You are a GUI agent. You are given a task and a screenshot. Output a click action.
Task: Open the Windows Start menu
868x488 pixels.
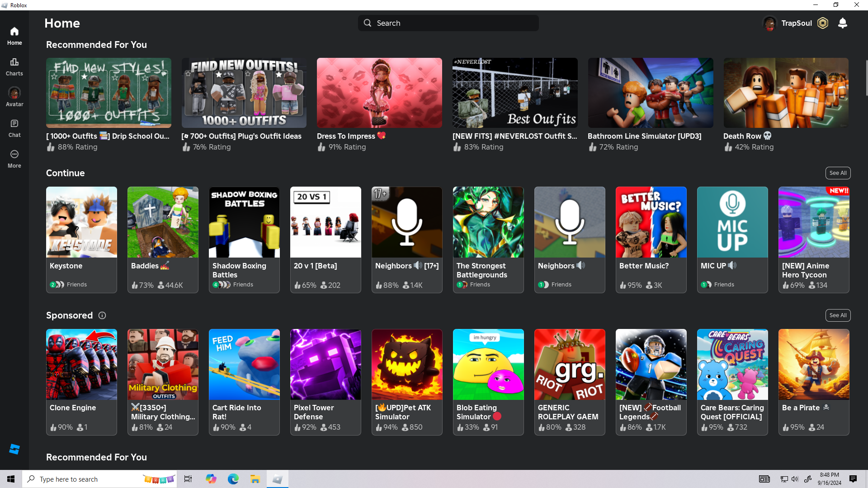[11, 479]
